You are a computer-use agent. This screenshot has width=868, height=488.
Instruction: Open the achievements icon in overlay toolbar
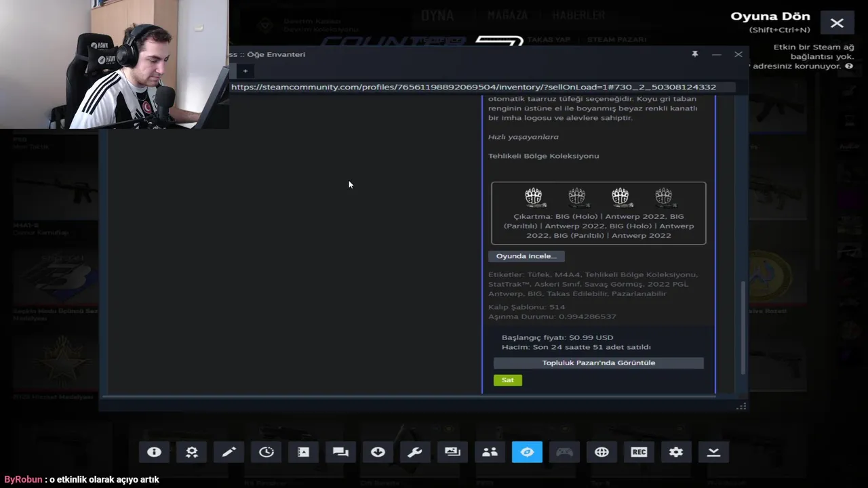click(x=192, y=452)
